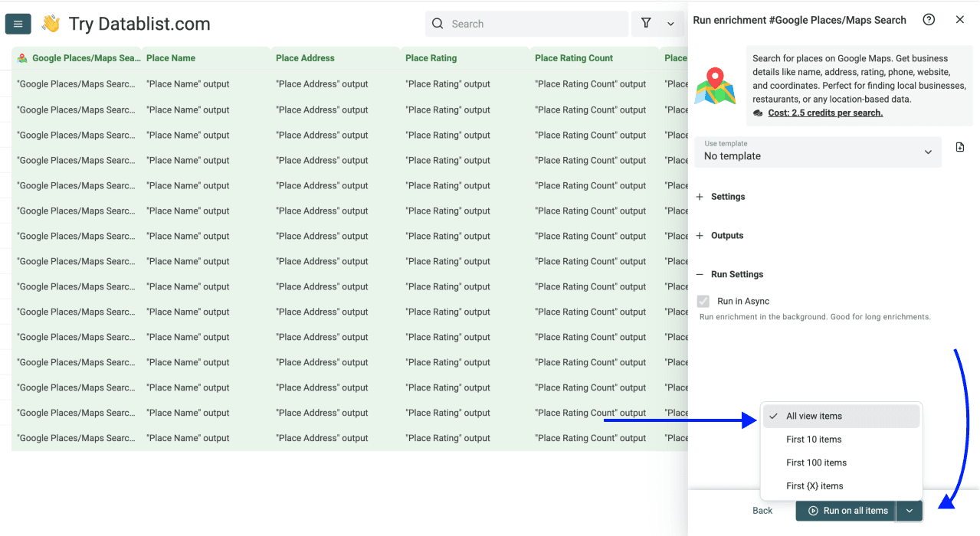980x536 pixels.
Task: Click the filter funnel icon
Action: point(646,24)
